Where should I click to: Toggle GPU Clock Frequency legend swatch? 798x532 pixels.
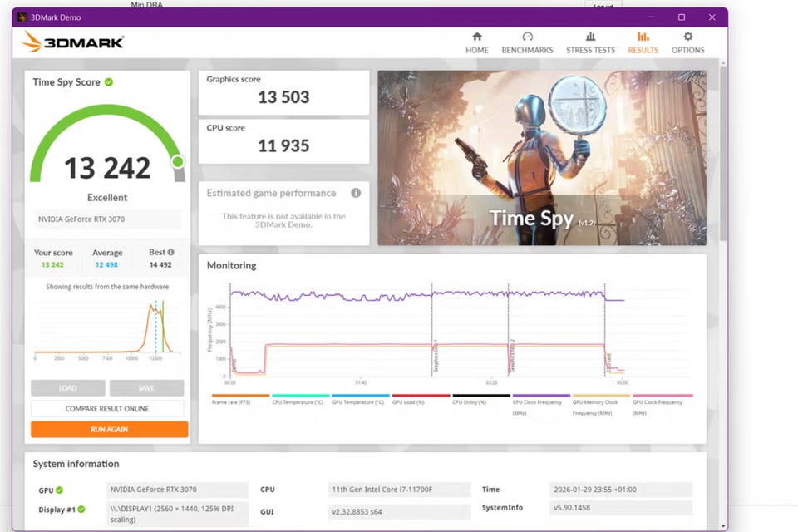click(663, 395)
